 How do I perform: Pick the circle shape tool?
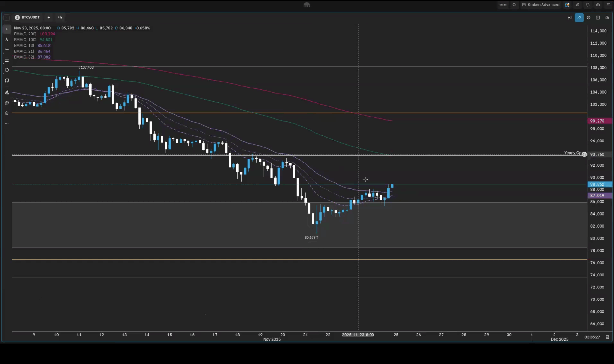[7, 70]
